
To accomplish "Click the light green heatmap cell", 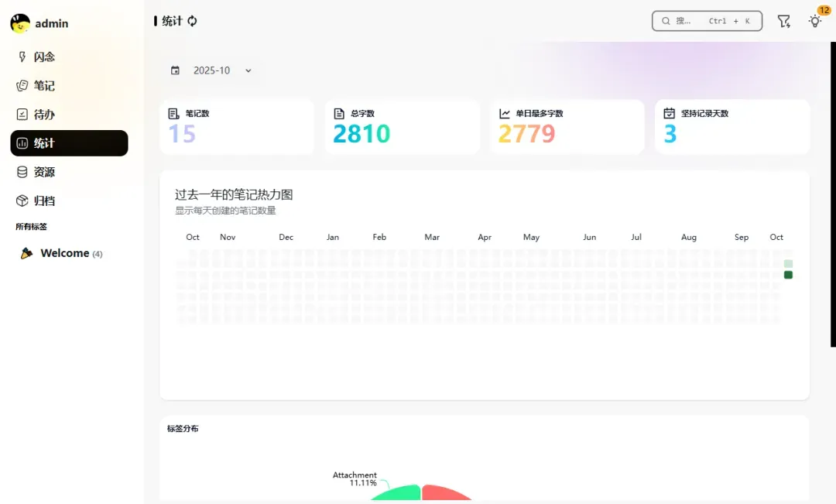I will click(x=788, y=264).
